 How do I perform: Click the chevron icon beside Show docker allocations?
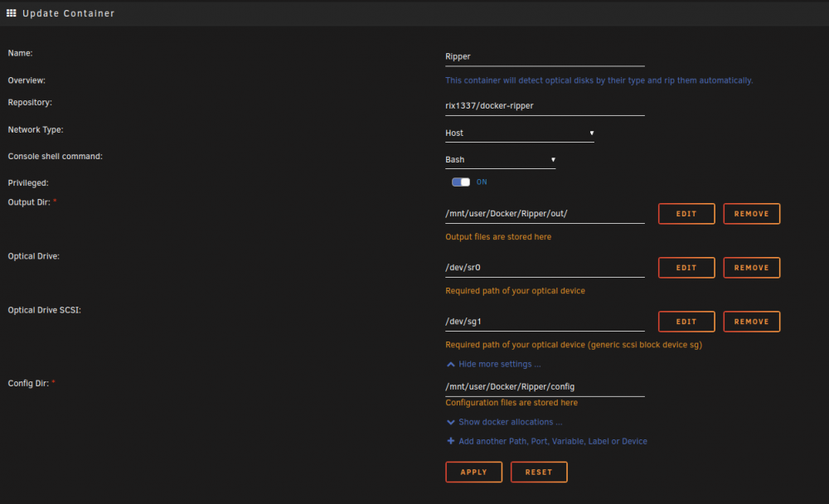pos(450,422)
